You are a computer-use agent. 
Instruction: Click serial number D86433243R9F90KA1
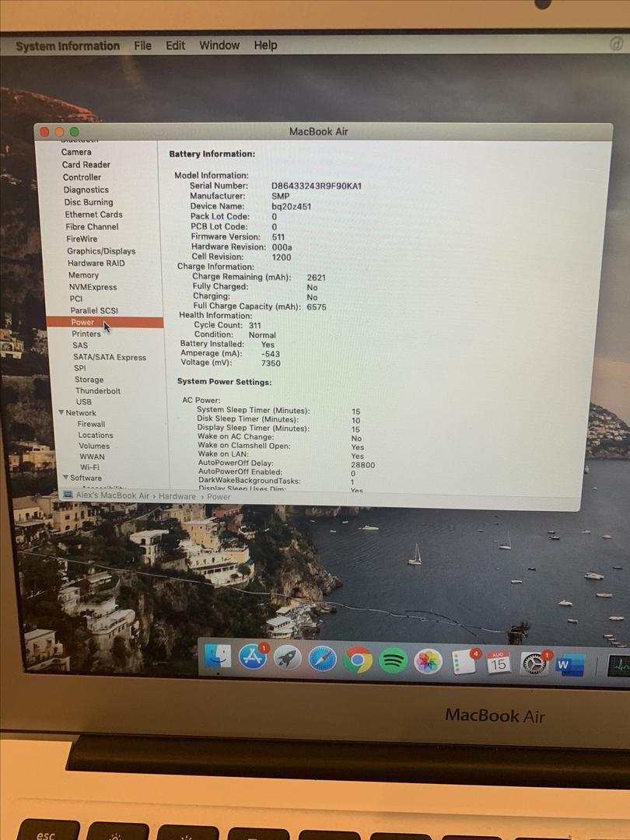pyautogui.click(x=316, y=186)
